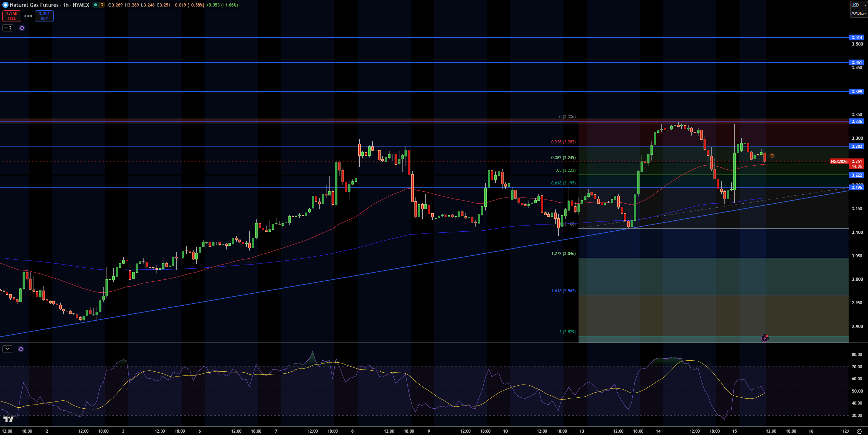Click the green market status dot
Screen dimensions: 868x435
[x=96, y=5]
